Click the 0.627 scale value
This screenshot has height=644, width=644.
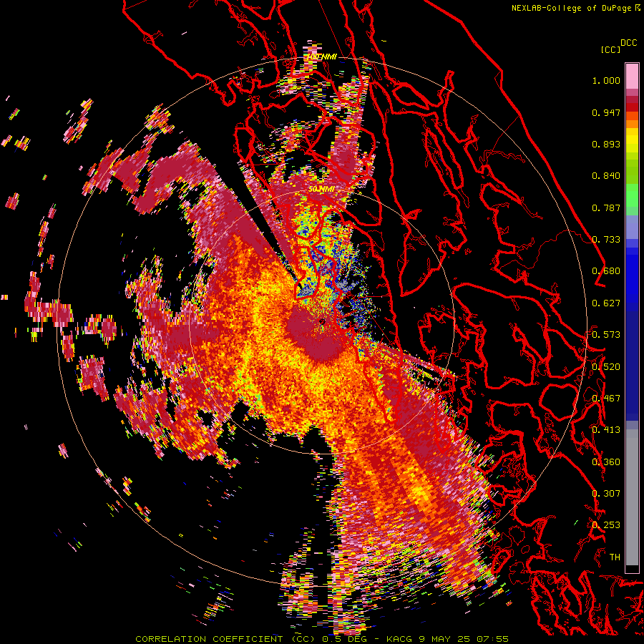(x=606, y=303)
